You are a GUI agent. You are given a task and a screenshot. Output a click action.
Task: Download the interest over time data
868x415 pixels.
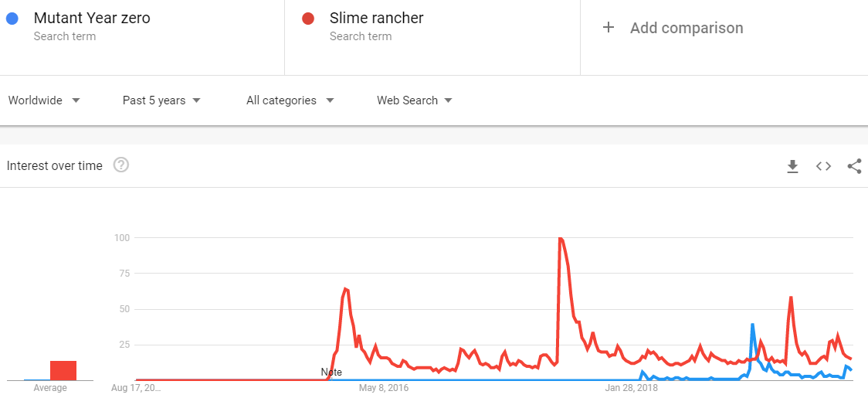pos(793,166)
